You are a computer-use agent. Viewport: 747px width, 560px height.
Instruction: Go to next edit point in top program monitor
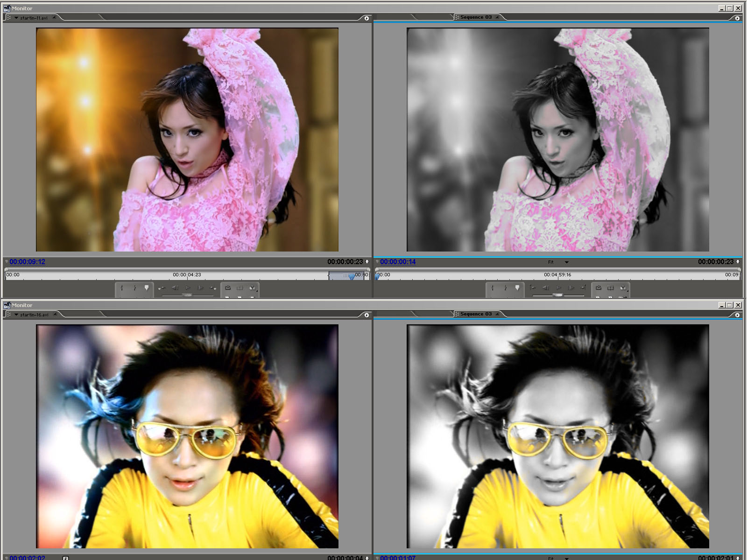point(584,288)
